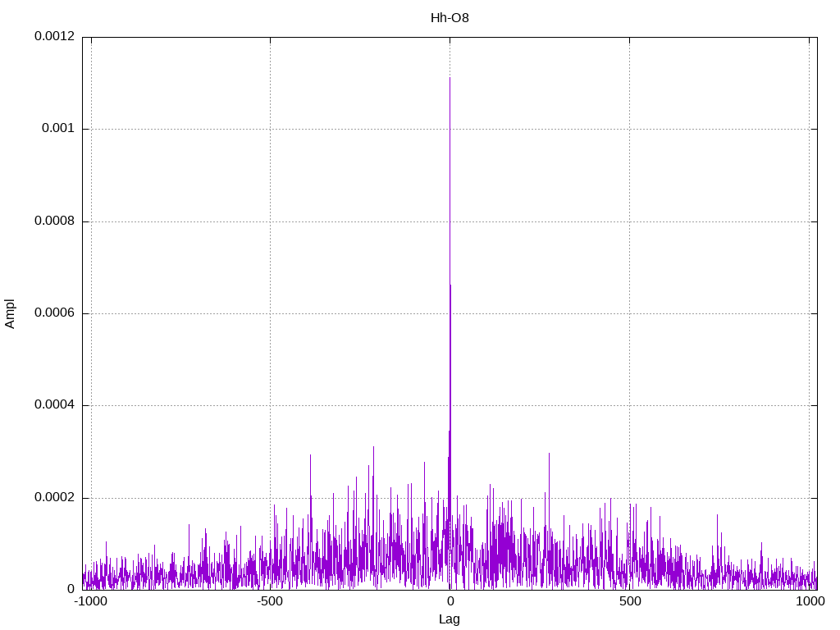Click the 1000 x-axis tick label
Screen dimensions: 840x630
810,601
